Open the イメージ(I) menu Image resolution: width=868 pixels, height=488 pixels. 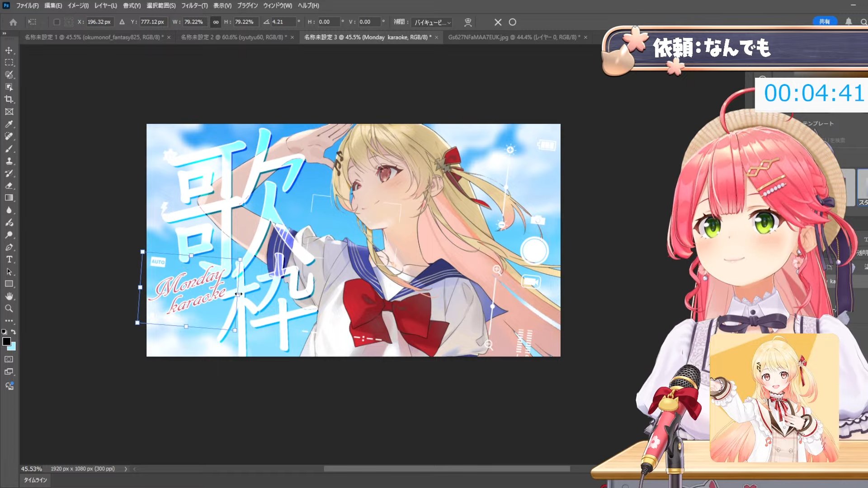78,5
